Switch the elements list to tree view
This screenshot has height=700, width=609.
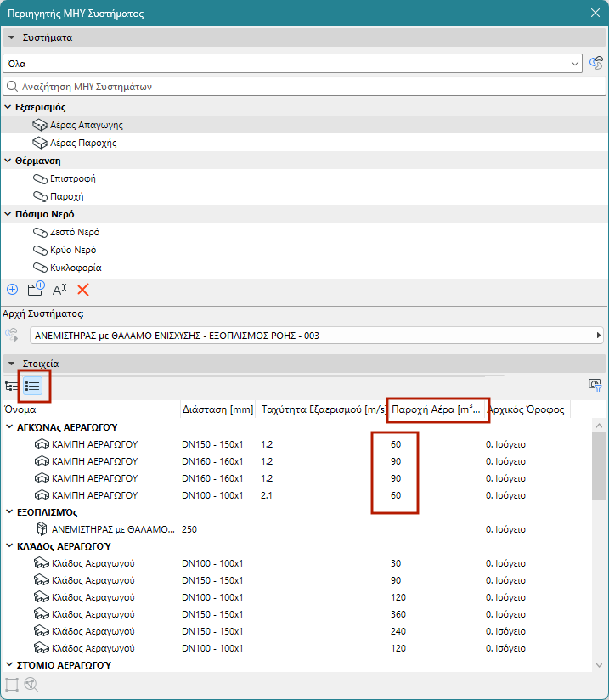(x=12, y=386)
